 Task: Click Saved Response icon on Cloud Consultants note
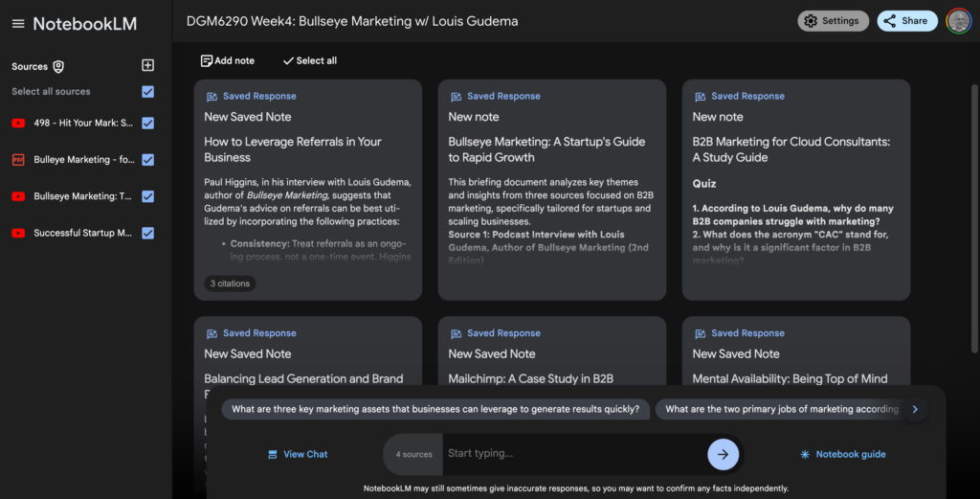[700, 97]
